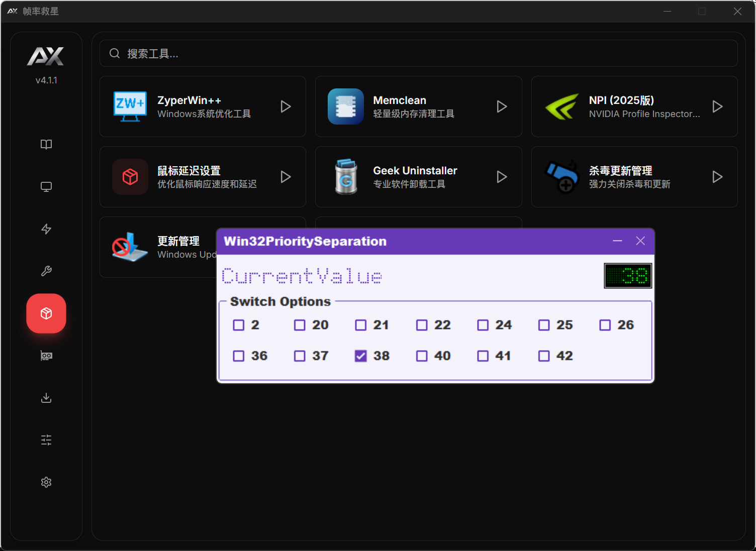Open the monitor icon sidebar page
The image size is (756, 551).
(x=46, y=187)
